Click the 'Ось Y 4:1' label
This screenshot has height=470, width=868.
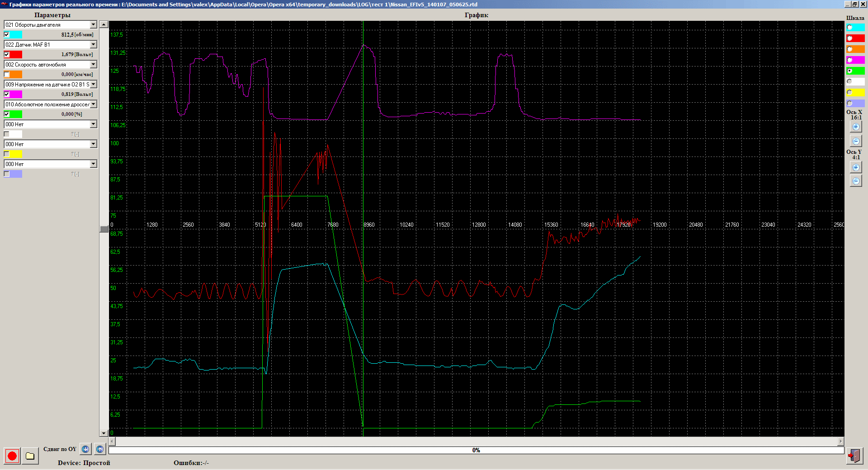(x=854, y=154)
